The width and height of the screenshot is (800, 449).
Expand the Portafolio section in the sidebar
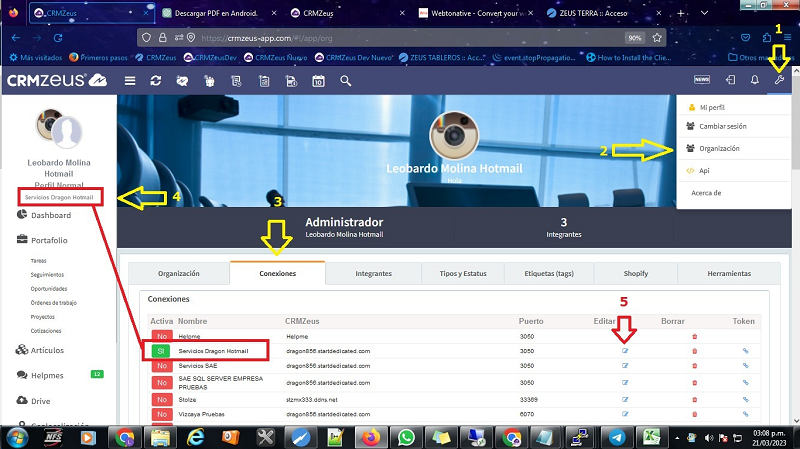49,240
